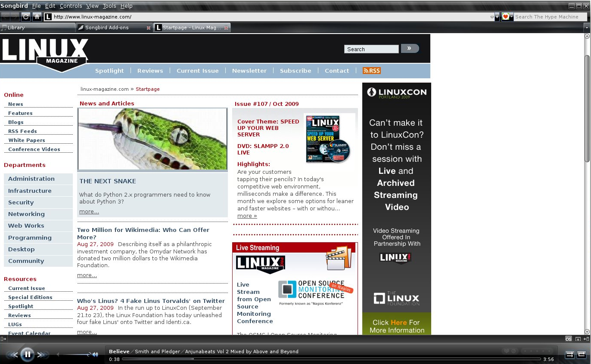Open the address bar history dropdown
The image size is (591, 364).
click(x=492, y=17)
